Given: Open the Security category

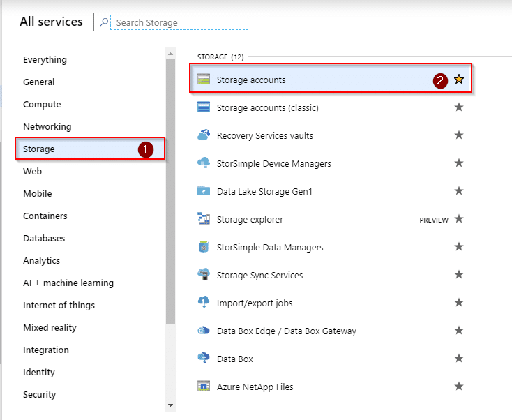Looking at the screenshot, I should (x=40, y=394).
